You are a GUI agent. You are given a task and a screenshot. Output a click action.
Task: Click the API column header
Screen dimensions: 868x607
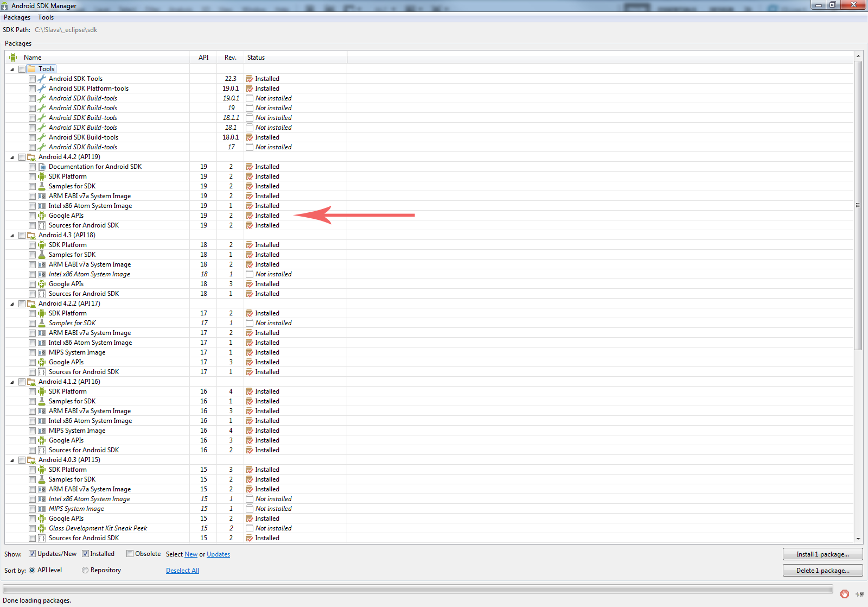tap(203, 58)
